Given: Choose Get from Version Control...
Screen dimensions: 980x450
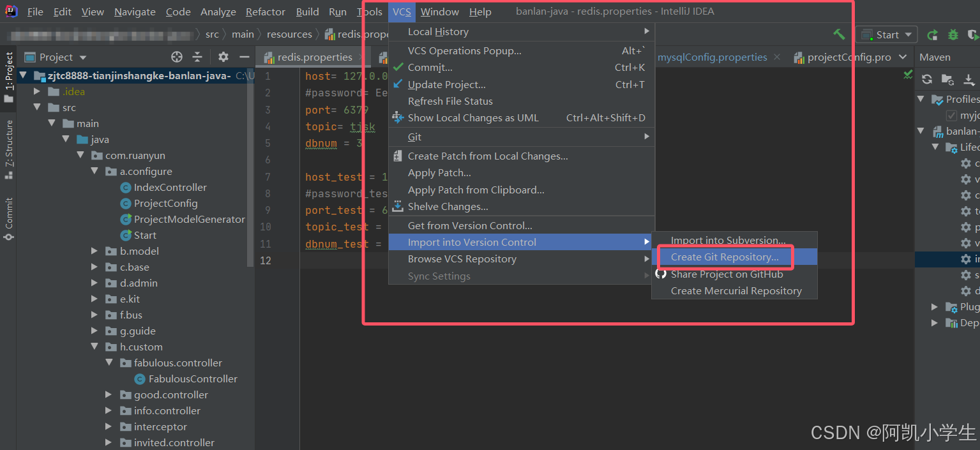Looking at the screenshot, I should 522,225.
